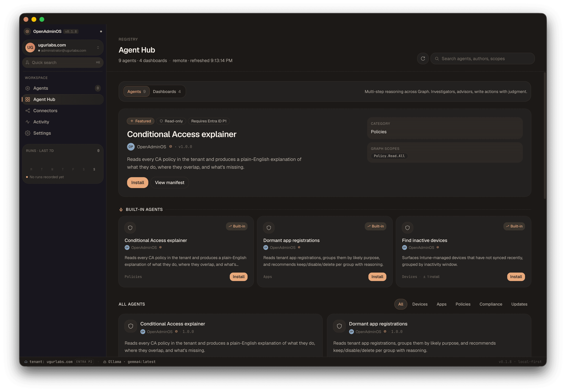The image size is (566, 392).
Task: Open Conditional Access explainer in All Agents list
Action: point(173,324)
